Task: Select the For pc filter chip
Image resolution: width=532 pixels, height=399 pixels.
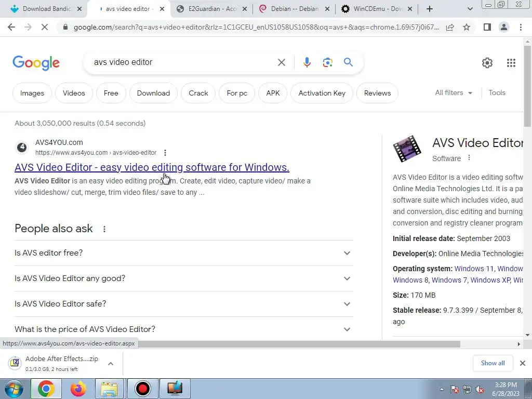Action: pos(237,93)
